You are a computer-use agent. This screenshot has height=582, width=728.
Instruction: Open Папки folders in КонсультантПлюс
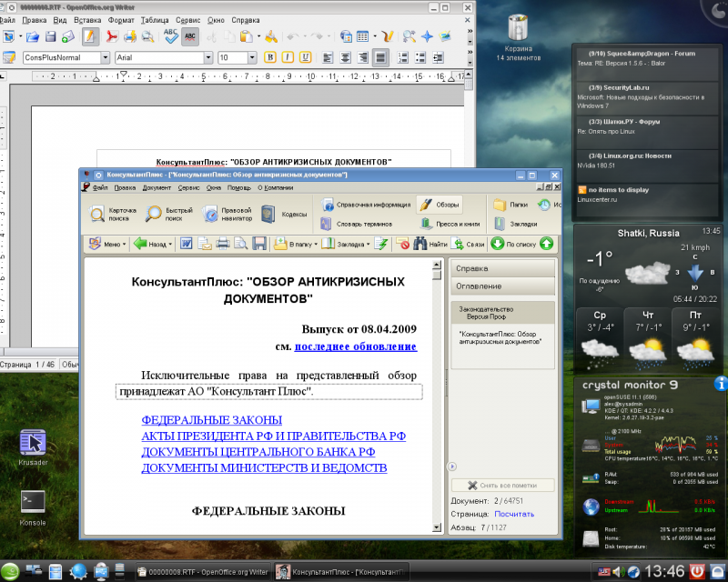click(511, 205)
